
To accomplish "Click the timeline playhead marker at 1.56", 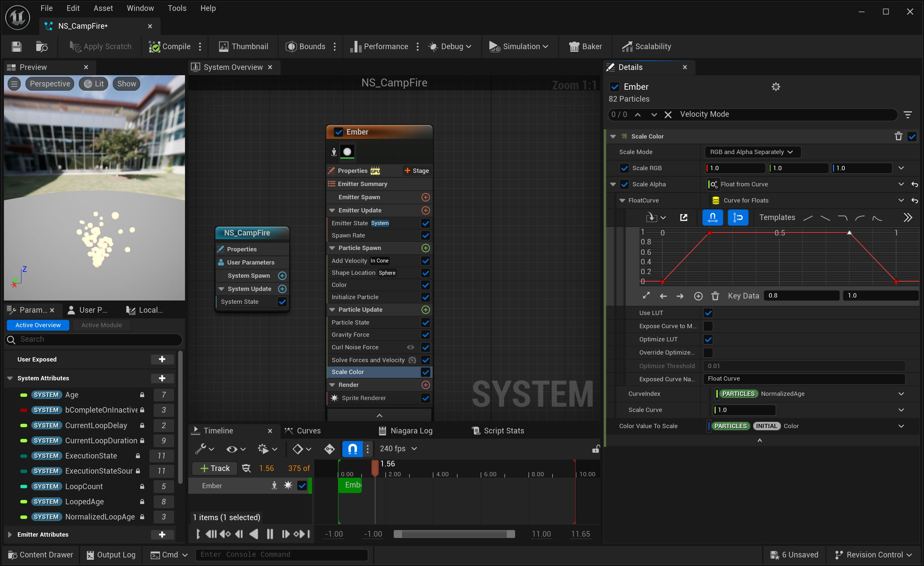I will pyautogui.click(x=375, y=468).
